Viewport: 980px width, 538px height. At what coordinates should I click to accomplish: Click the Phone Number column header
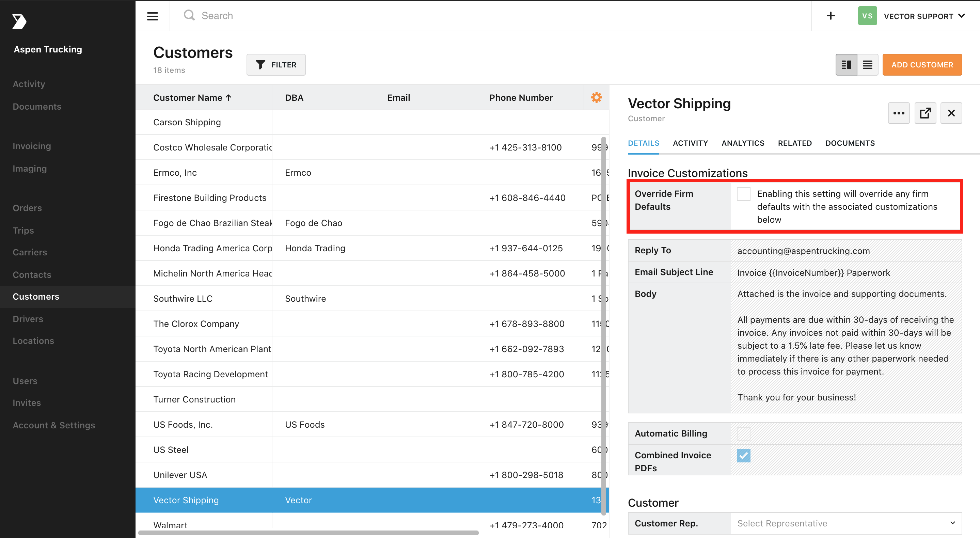coord(521,98)
